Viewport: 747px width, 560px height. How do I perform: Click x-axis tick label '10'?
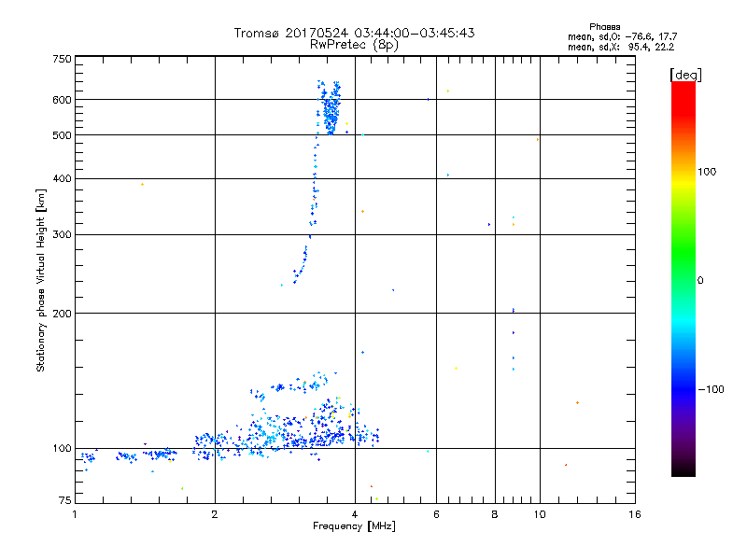[x=540, y=514]
